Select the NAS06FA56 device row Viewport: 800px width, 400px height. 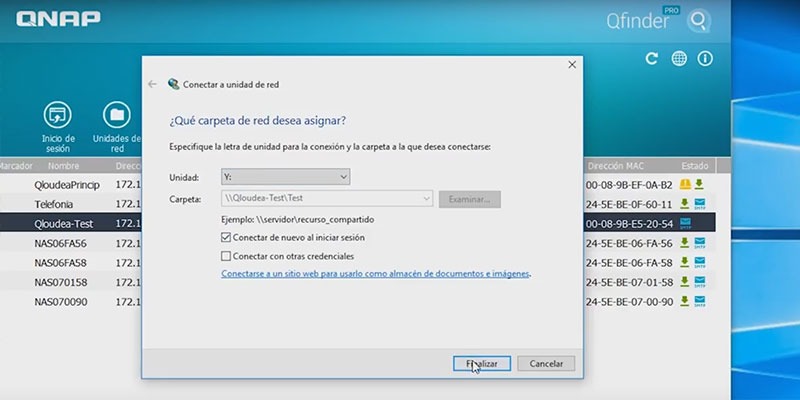point(357,243)
